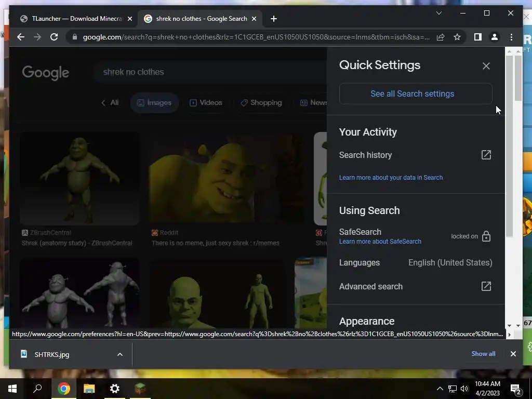532x399 pixels.
Task: Change Languages English (United States) setting
Action: pos(416,262)
